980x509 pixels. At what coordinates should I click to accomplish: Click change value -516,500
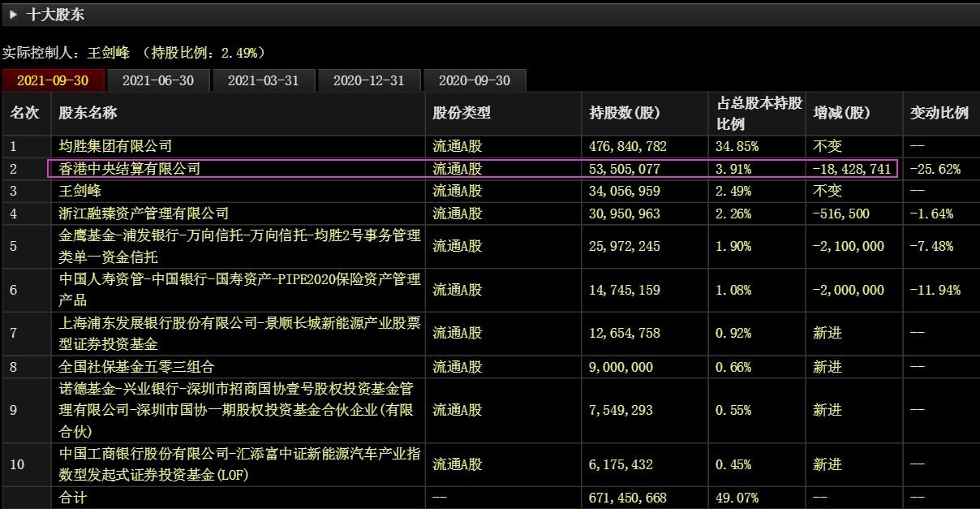coord(841,214)
